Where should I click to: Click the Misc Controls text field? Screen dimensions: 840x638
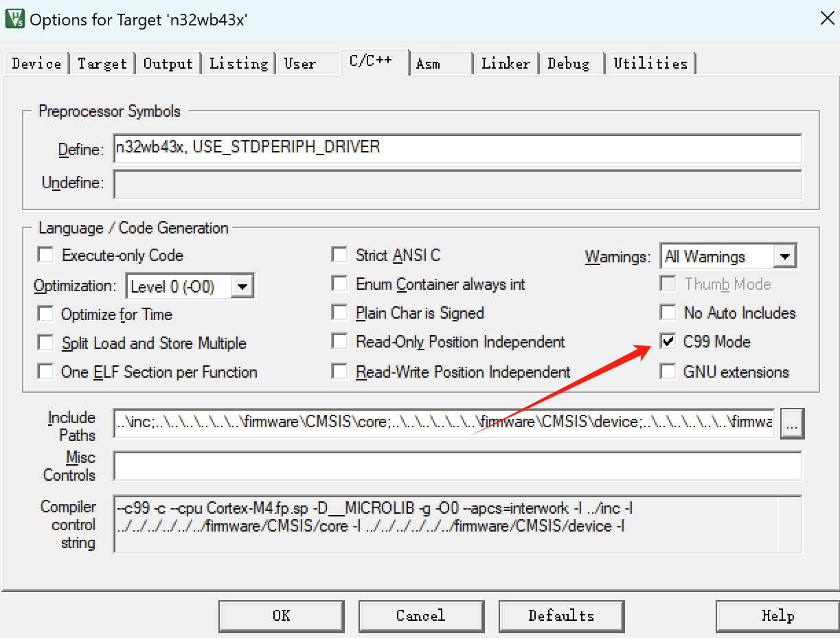(x=457, y=466)
